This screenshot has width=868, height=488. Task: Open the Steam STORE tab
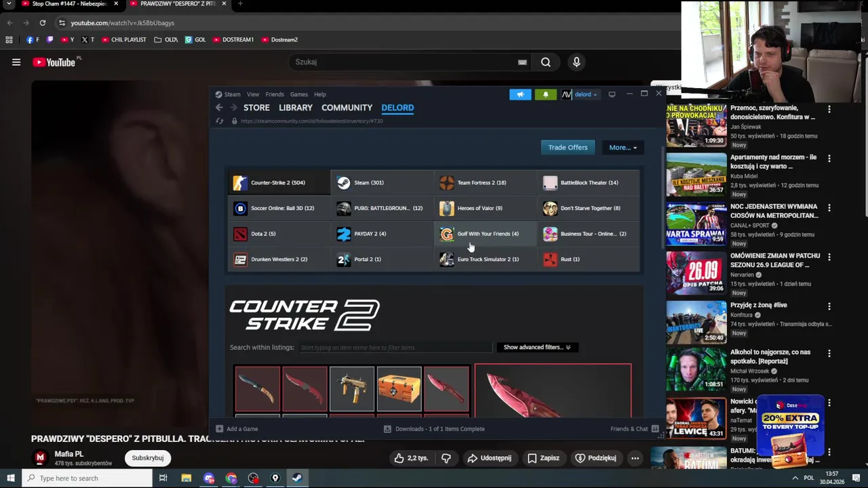[256, 108]
